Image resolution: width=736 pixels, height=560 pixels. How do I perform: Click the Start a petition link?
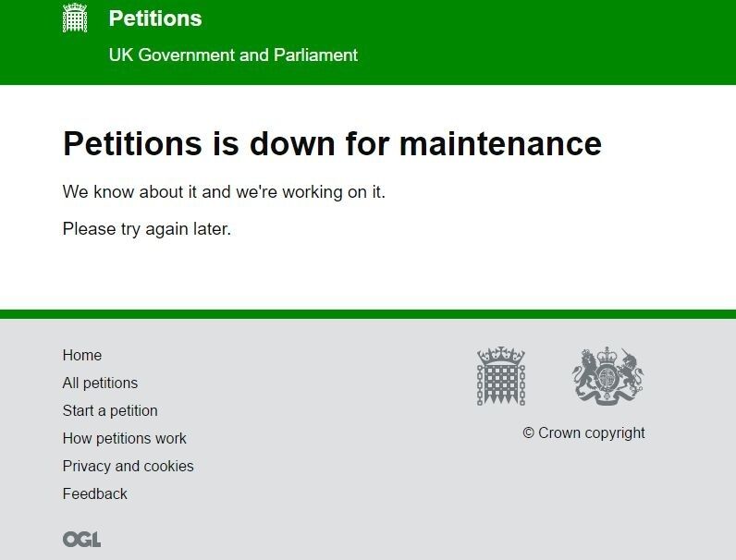coord(110,411)
